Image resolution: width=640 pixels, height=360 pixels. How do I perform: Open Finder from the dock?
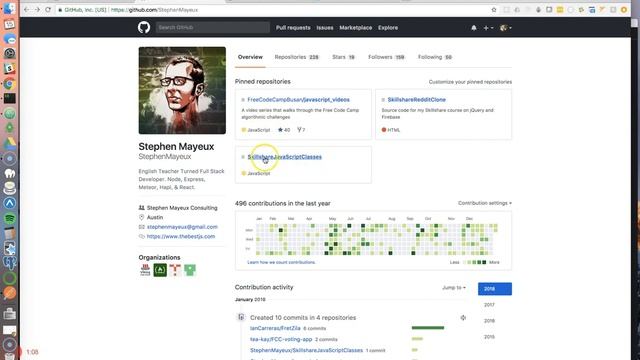(x=9, y=8)
